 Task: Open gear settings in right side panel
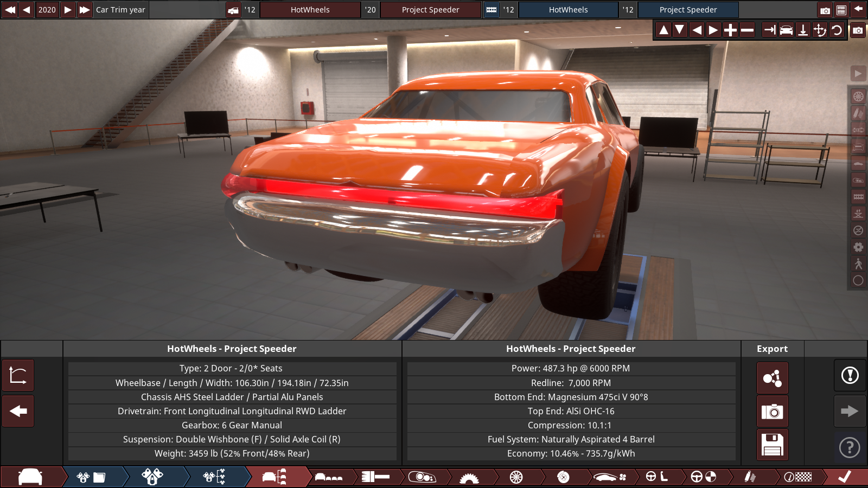858,247
